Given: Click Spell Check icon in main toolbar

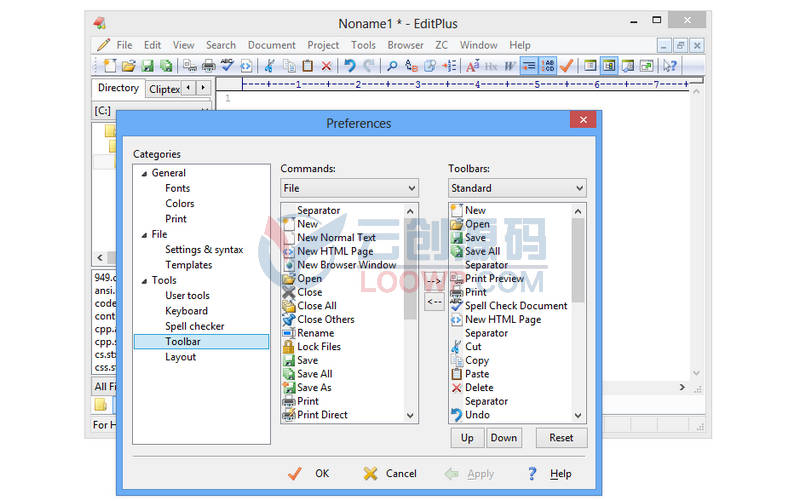Looking at the screenshot, I should coord(227,66).
